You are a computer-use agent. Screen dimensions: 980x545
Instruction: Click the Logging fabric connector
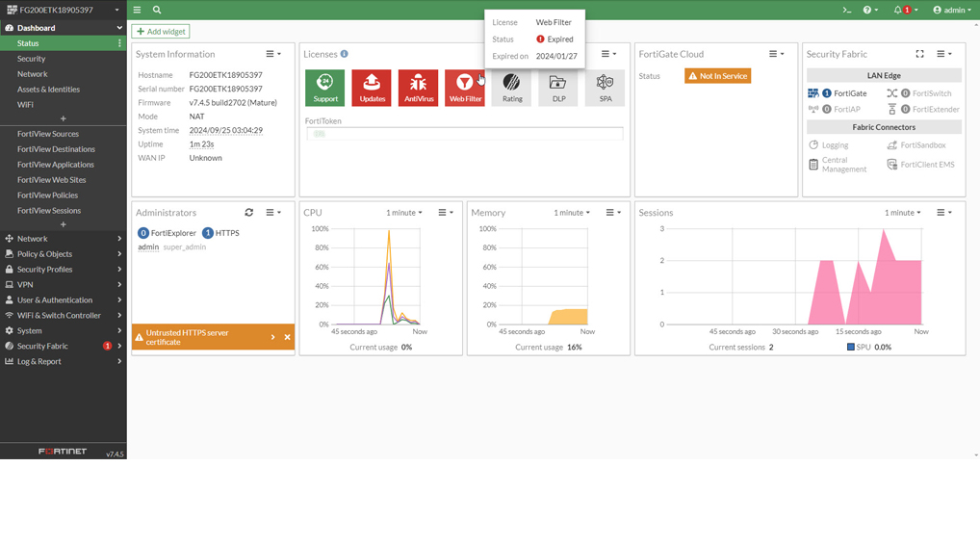pyautogui.click(x=829, y=145)
